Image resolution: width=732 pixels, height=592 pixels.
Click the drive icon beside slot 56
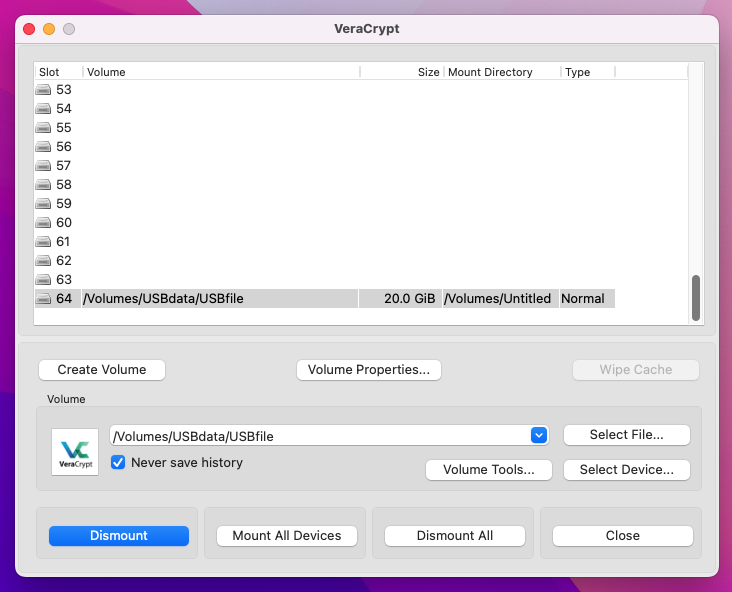tap(43, 147)
